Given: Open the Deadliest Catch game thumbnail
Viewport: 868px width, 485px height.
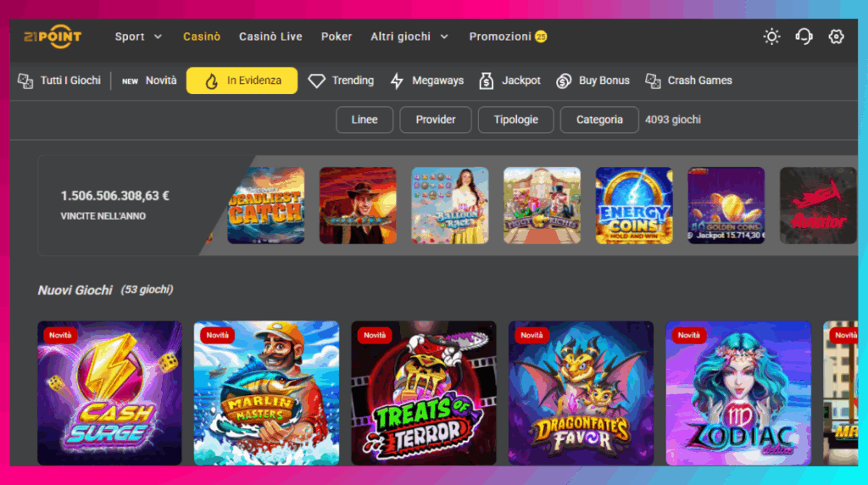Looking at the screenshot, I should click(265, 205).
